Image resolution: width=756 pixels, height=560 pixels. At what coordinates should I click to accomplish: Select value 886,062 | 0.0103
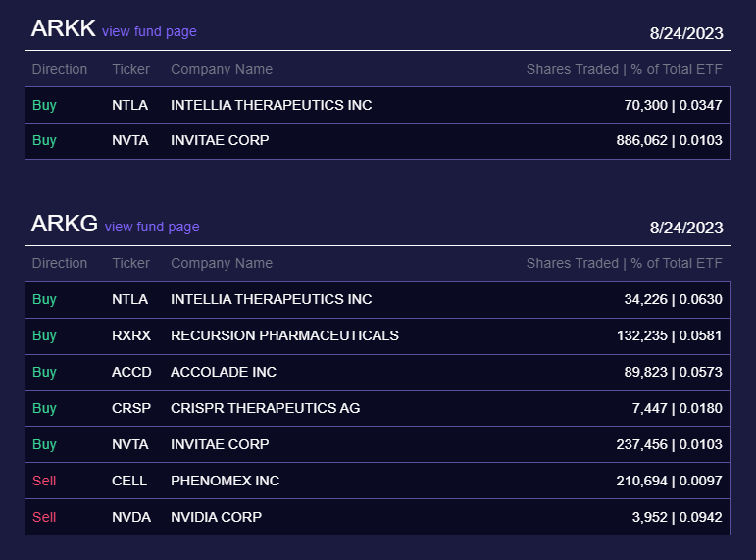(669, 140)
